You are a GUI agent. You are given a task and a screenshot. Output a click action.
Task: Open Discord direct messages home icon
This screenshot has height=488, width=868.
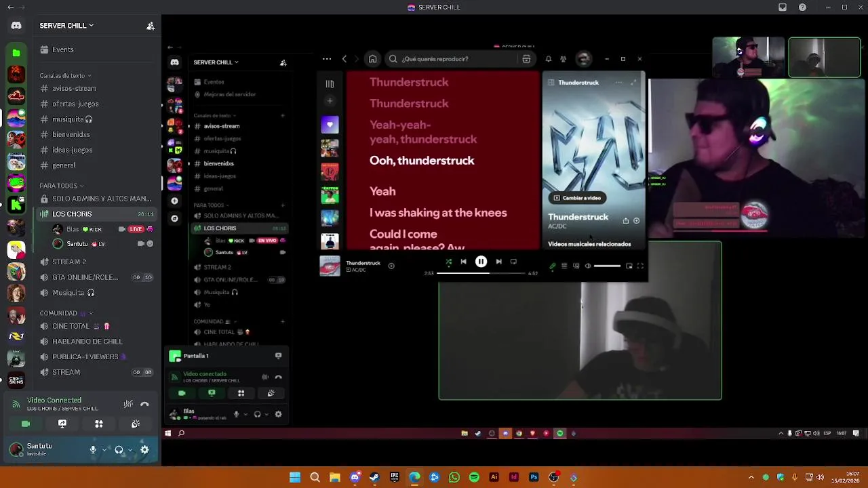[16, 26]
